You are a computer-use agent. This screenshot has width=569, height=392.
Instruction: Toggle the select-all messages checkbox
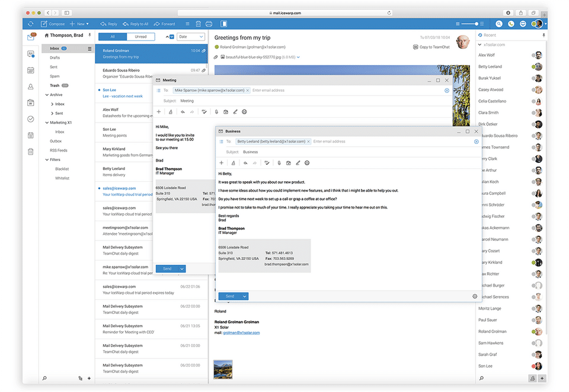[x=172, y=37]
